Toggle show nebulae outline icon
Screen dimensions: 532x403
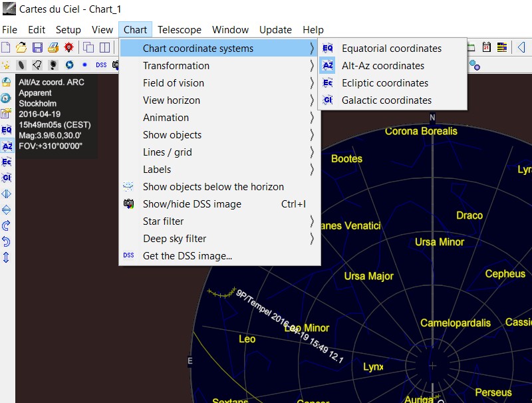tap(53, 65)
